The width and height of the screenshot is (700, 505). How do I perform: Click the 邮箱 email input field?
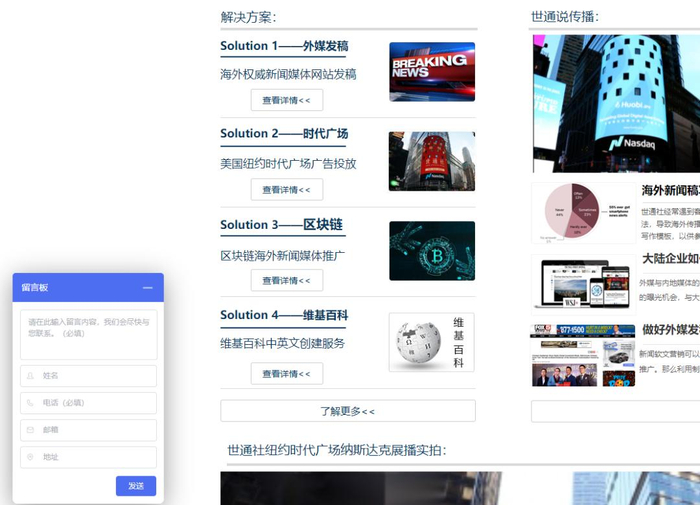(88, 430)
